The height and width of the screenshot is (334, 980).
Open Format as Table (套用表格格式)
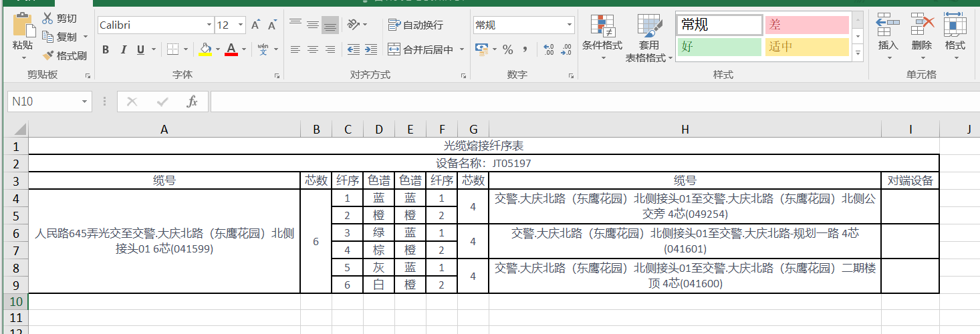click(649, 37)
